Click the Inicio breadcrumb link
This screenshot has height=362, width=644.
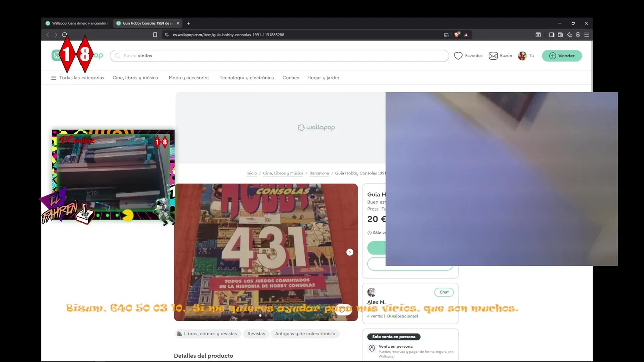pos(251,173)
